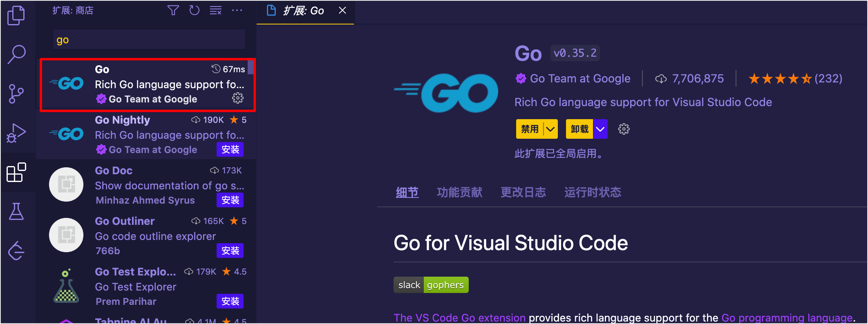Click the Go for Visual Studio Code heading
This screenshot has height=324, width=868.
click(510, 243)
